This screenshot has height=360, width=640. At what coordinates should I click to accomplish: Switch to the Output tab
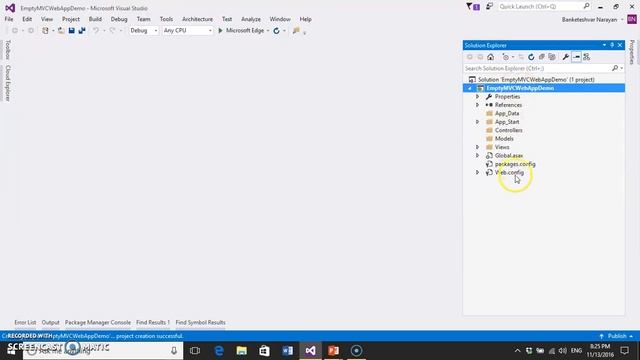coord(50,322)
